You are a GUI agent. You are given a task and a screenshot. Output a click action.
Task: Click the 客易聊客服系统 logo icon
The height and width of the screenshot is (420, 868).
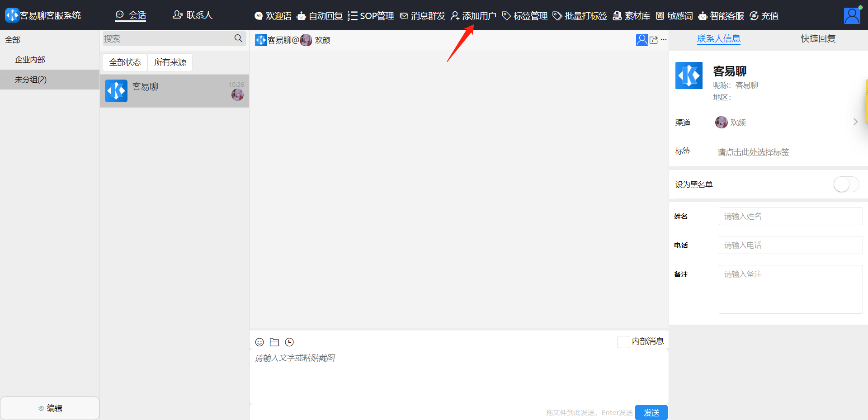tap(12, 15)
